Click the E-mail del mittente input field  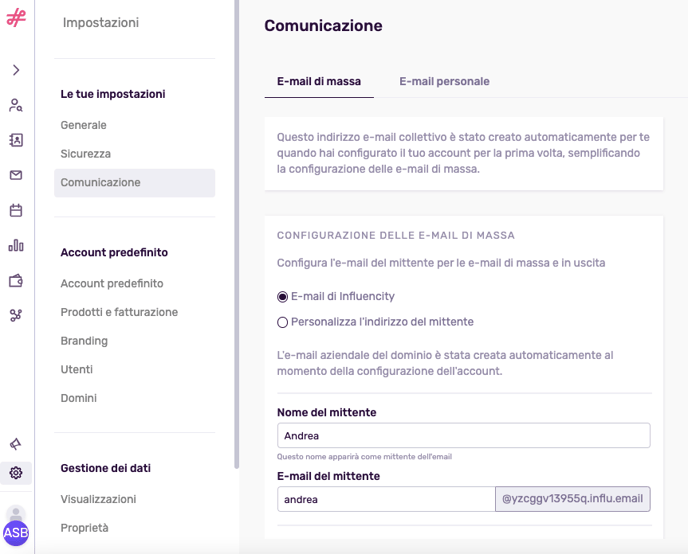385,499
